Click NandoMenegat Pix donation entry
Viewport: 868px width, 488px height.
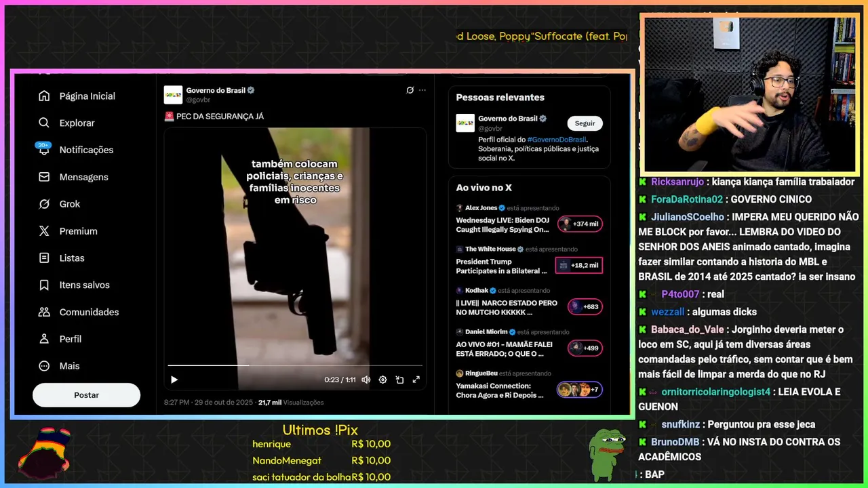pos(321,461)
